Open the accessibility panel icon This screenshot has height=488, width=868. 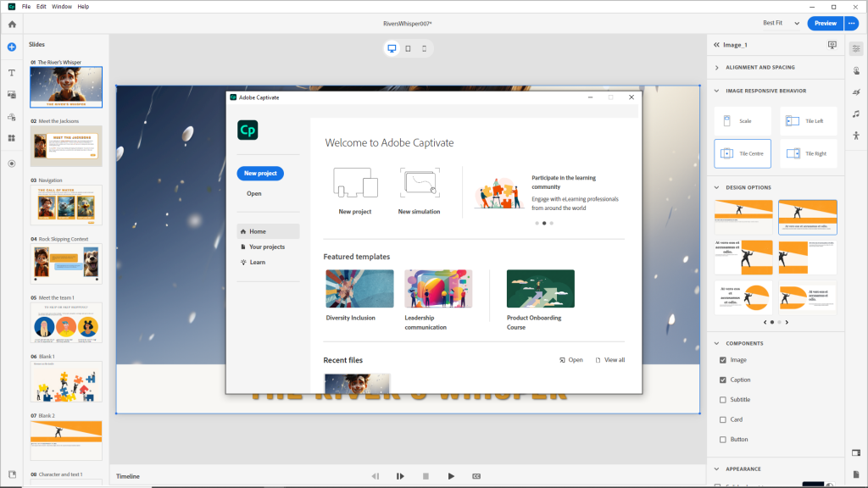(x=856, y=136)
